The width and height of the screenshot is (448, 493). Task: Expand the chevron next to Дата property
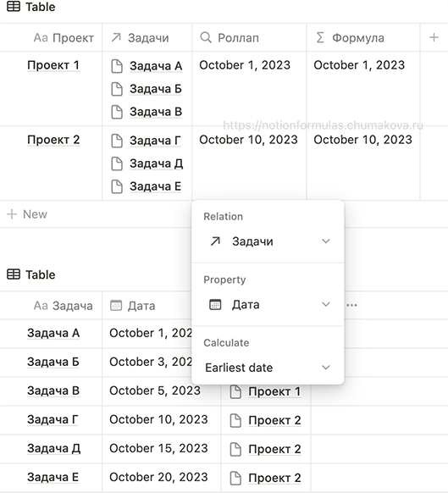pyautogui.click(x=326, y=304)
